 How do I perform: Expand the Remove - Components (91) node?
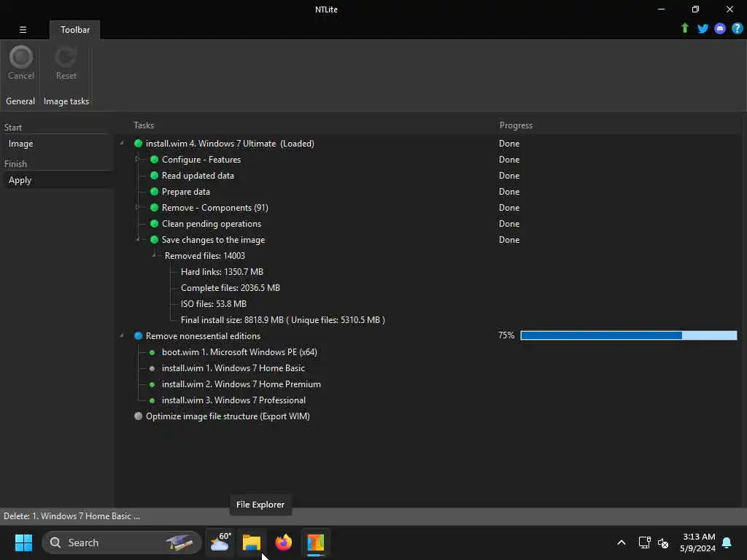click(x=137, y=207)
